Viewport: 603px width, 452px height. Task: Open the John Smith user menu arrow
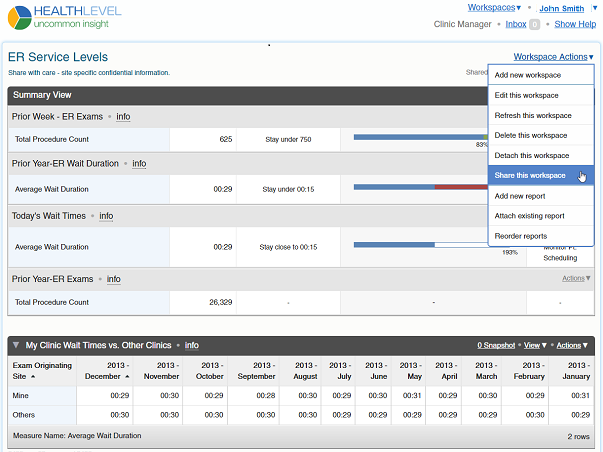(x=594, y=8)
